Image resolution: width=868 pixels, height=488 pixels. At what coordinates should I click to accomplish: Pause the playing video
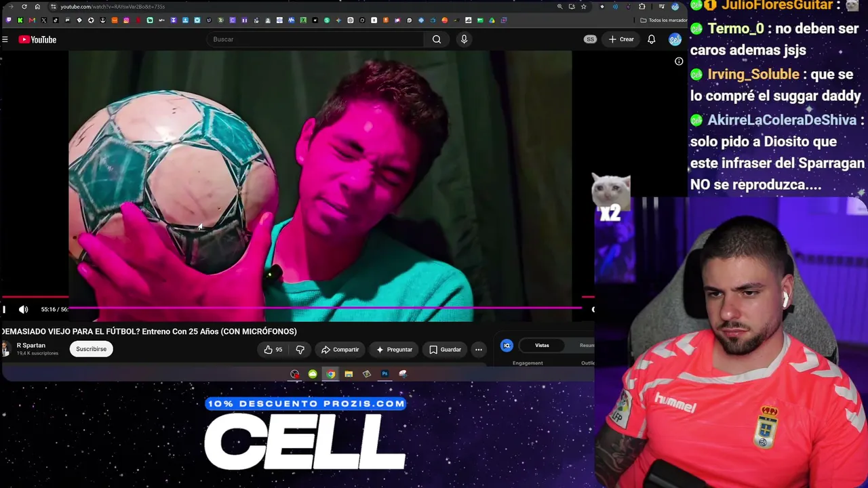tap(4, 310)
